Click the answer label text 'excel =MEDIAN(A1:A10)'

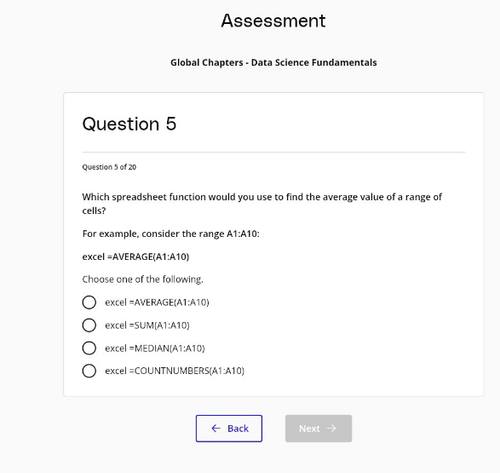coord(155,348)
